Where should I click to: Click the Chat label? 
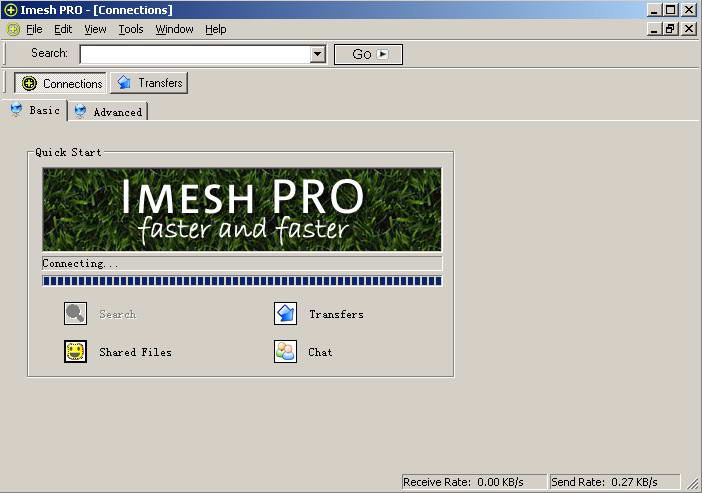[320, 352]
